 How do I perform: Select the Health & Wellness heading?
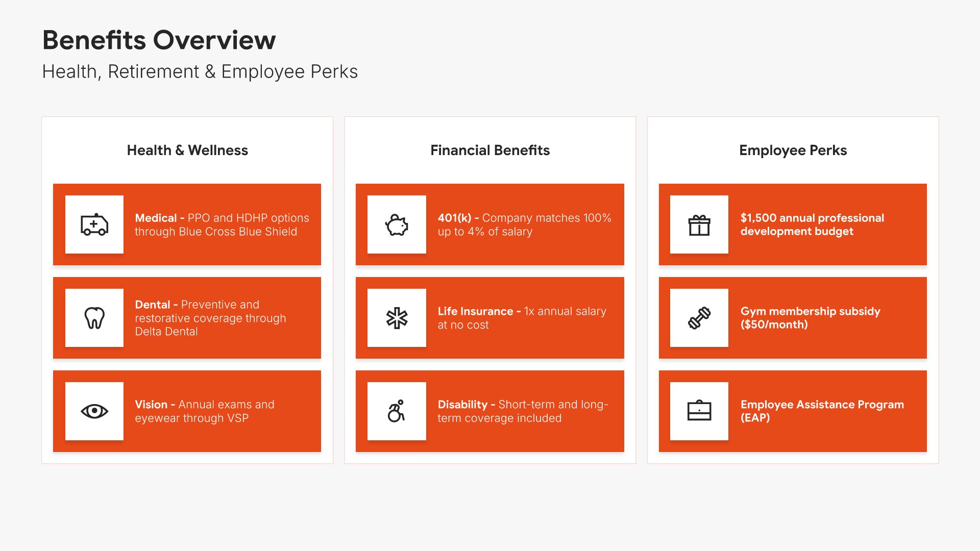pyautogui.click(x=187, y=150)
